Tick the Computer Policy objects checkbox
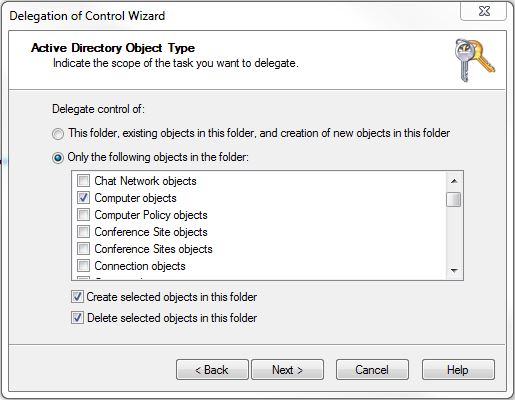This screenshot has height=400, width=515. (83, 215)
